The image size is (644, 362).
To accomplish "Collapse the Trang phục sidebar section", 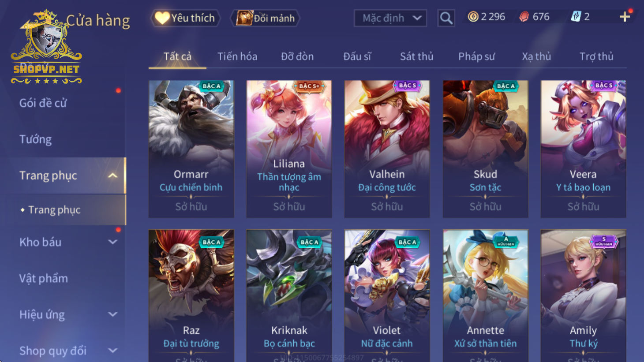I will click(113, 175).
